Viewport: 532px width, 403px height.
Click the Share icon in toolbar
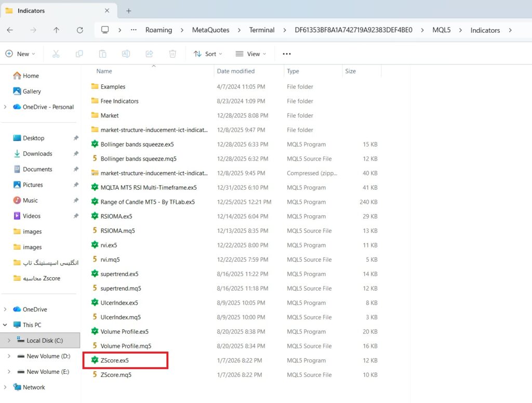point(149,54)
